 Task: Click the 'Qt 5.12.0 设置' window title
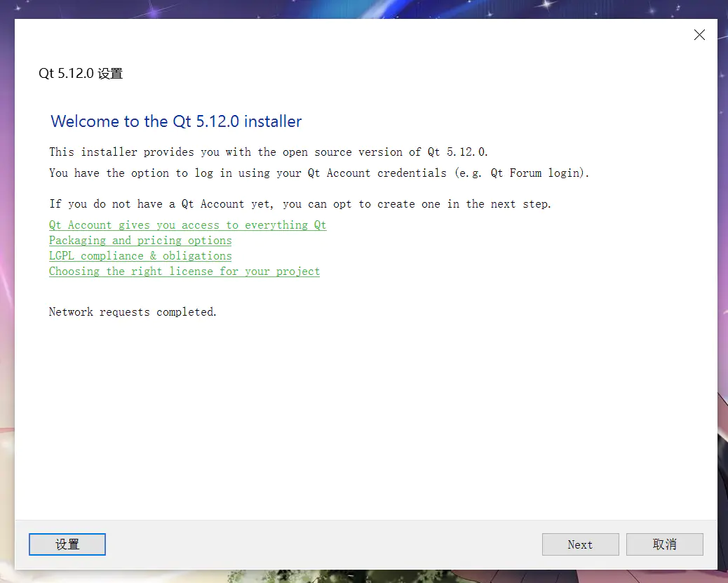[x=81, y=74]
